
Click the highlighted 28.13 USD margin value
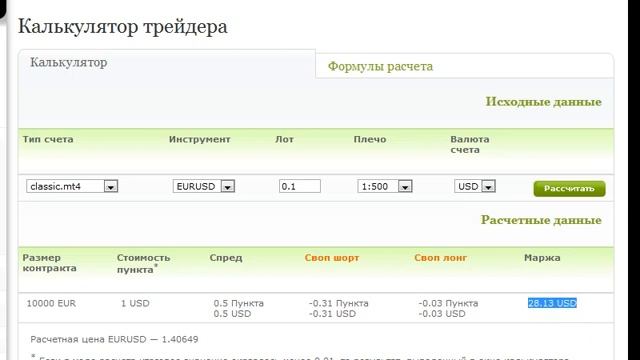coord(552,303)
